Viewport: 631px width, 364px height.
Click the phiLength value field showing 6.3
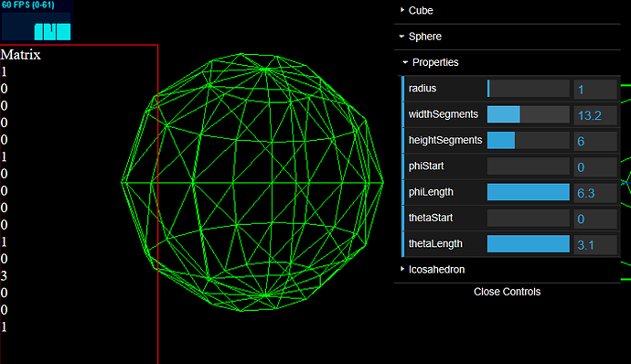595,192
